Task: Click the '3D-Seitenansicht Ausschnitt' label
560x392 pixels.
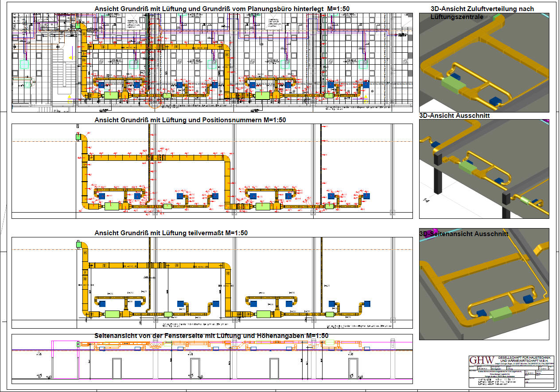Action: [464, 233]
